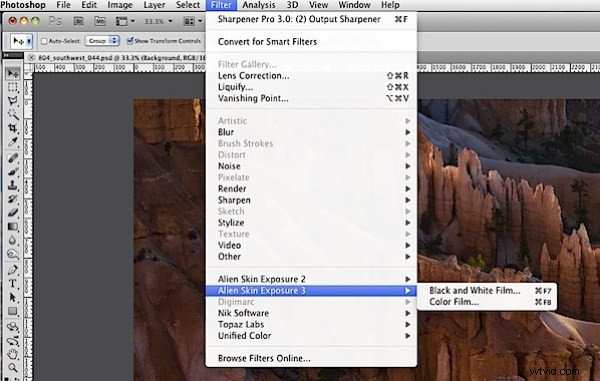Open the Stylize submenu
Screen dimensions: 600x381
[x=311, y=223]
